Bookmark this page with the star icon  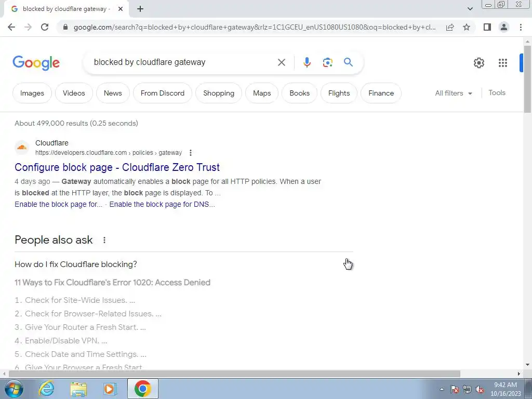click(x=467, y=27)
